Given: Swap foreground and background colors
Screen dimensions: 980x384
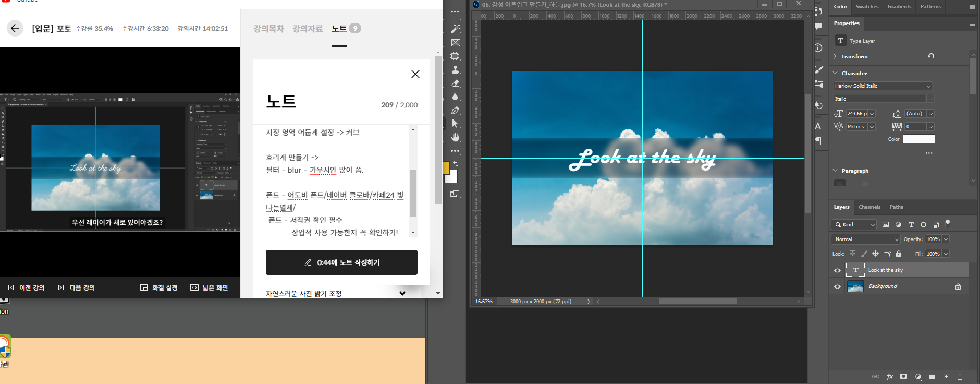Looking at the screenshot, I should click(456, 164).
